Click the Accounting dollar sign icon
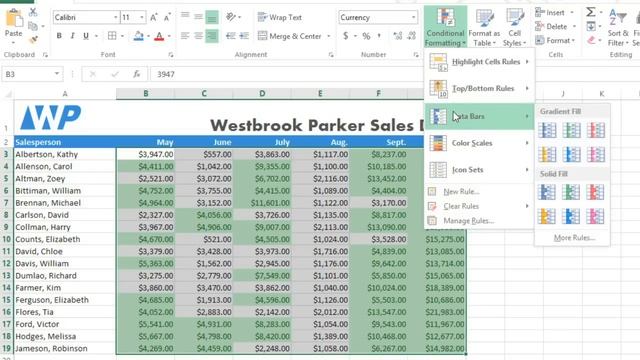This screenshot has width=640, height=360. pos(345,36)
